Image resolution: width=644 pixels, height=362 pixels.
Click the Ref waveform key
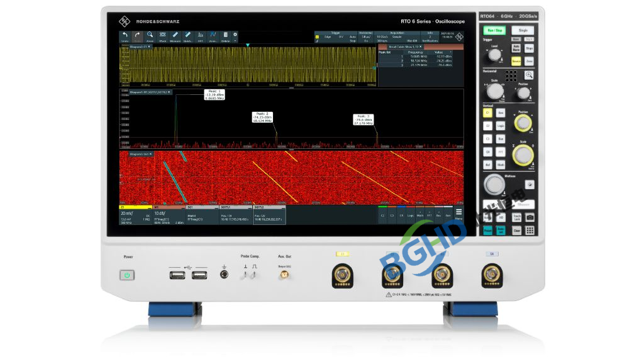(x=487, y=165)
